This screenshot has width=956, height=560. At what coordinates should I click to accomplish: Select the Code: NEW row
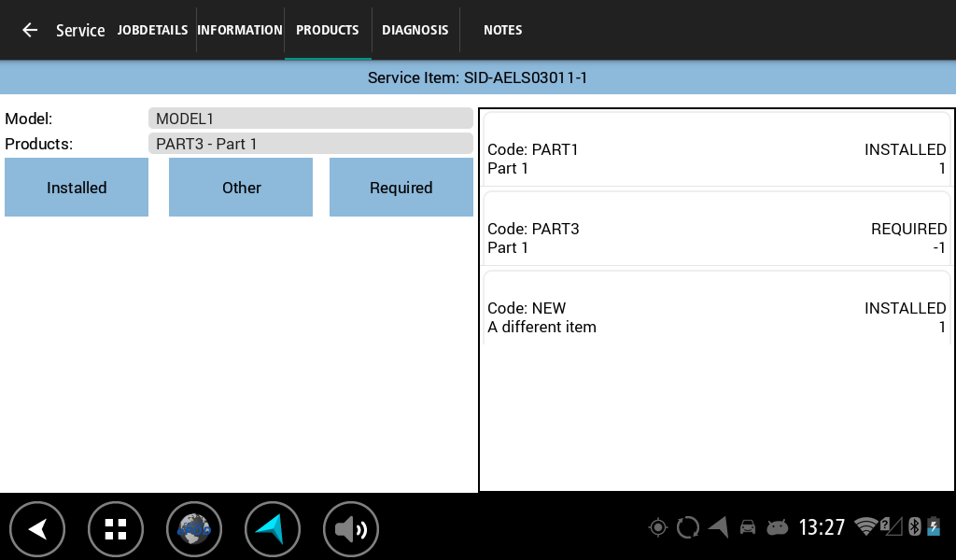pos(716,308)
